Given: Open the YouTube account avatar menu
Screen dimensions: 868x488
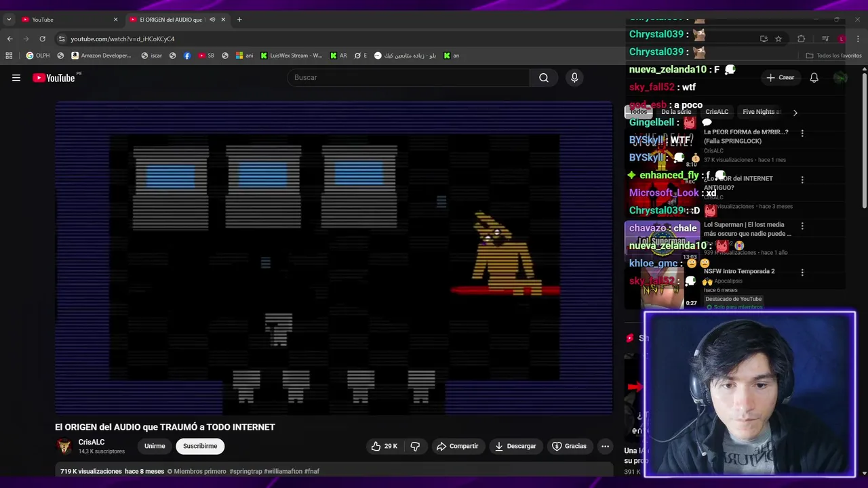Looking at the screenshot, I should pos(840,78).
